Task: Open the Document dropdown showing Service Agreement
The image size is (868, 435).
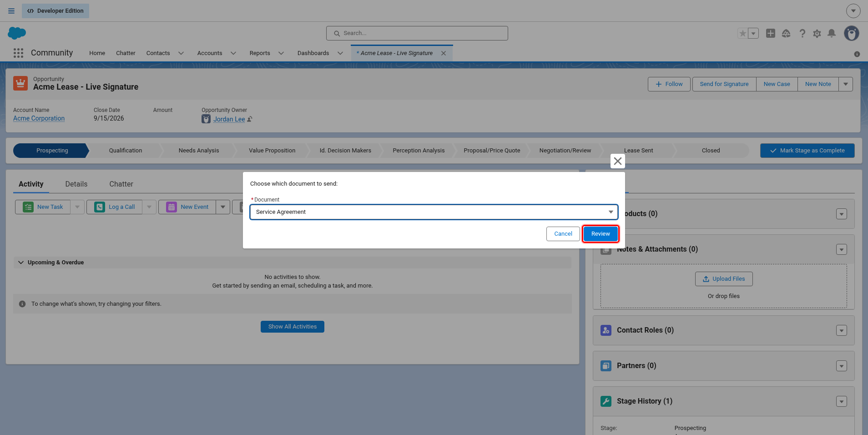Action: 434,212
